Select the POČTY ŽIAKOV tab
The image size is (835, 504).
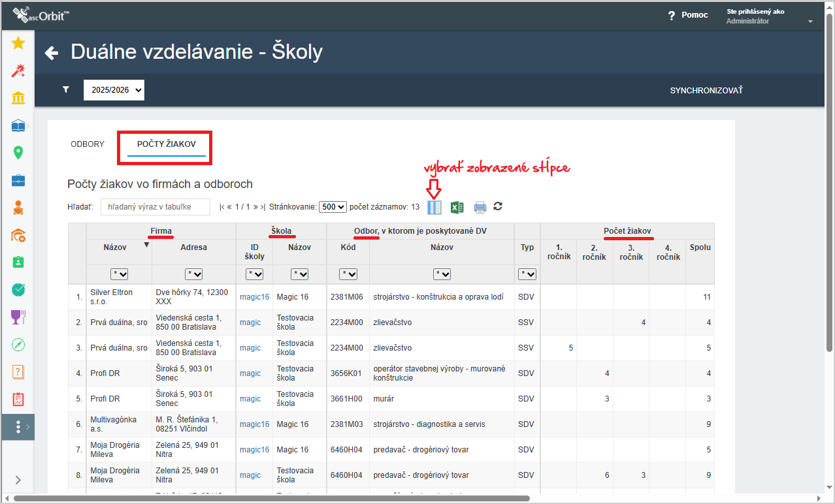click(x=167, y=144)
